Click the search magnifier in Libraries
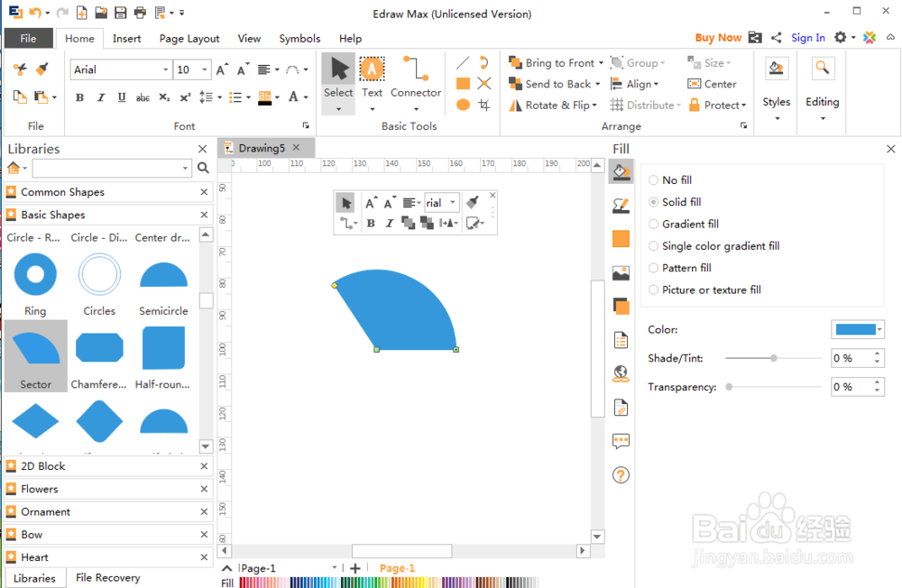This screenshot has width=902, height=588. coord(203,168)
